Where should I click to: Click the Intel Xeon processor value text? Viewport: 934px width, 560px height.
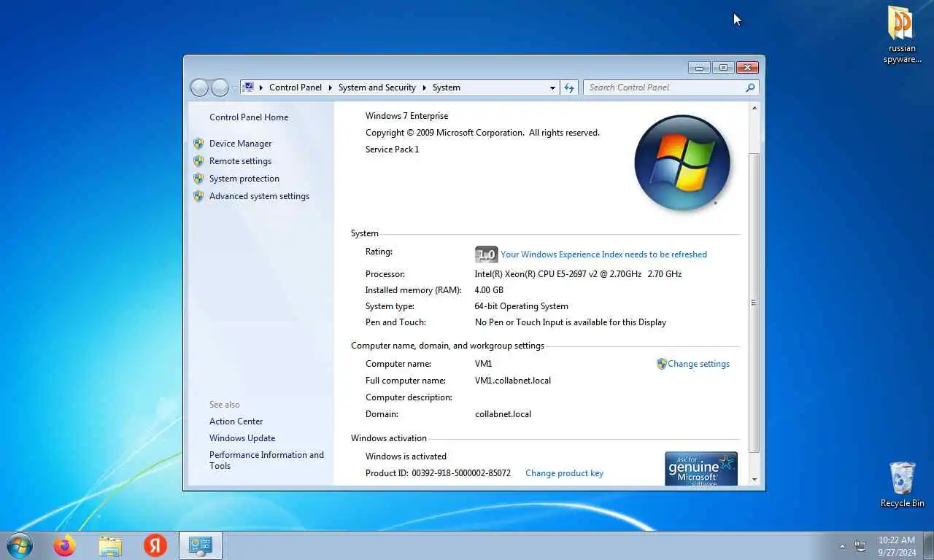point(578,274)
